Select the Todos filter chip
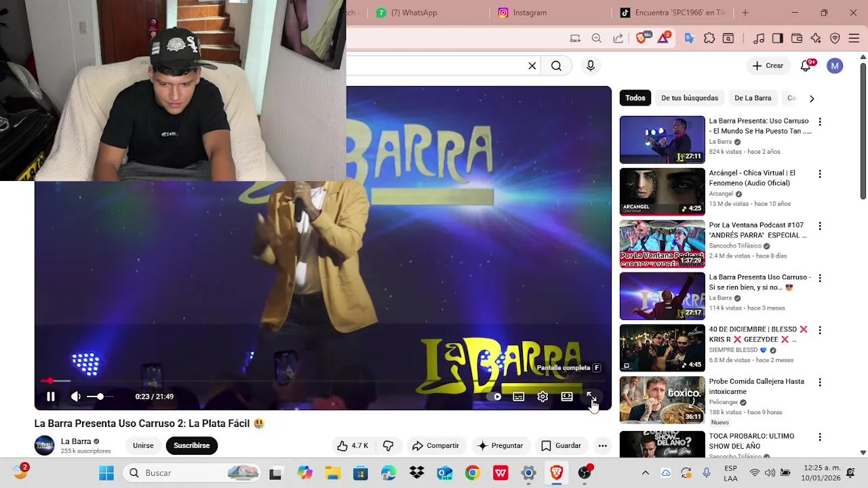 coord(635,98)
